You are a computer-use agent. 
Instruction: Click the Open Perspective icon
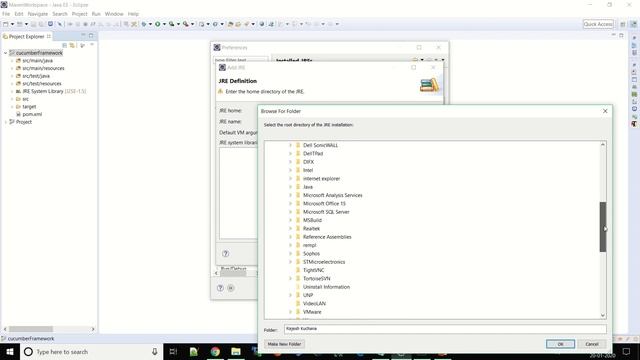click(x=623, y=24)
